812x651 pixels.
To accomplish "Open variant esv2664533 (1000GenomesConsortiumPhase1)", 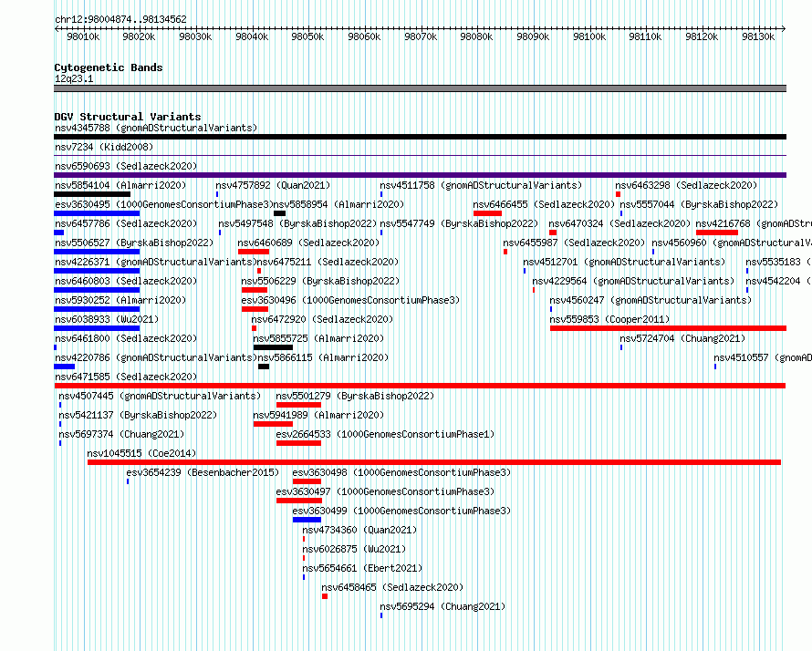I will [x=385, y=434].
